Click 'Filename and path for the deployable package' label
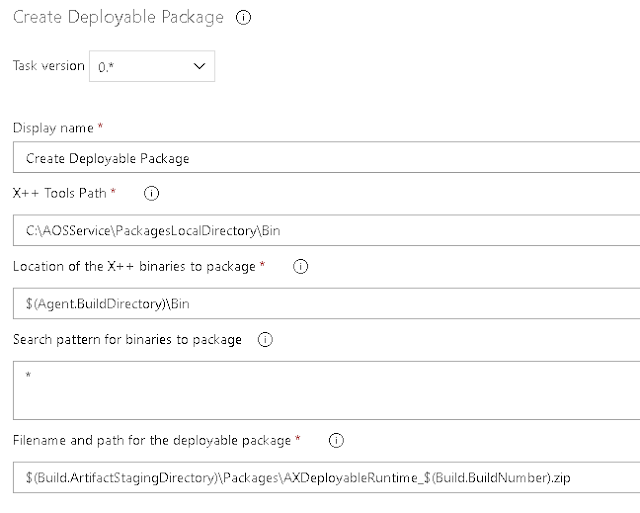640x513 pixels. pos(152,440)
